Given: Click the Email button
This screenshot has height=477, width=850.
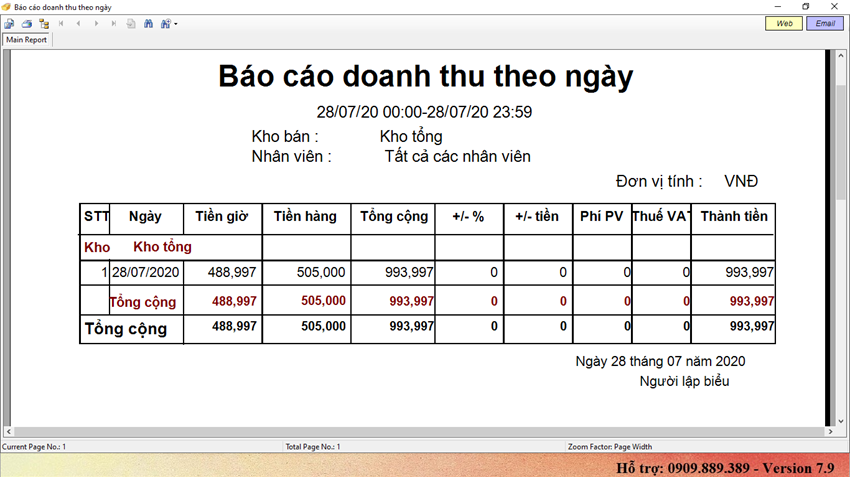Looking at the screenshot, I should (x=825, y=23).
